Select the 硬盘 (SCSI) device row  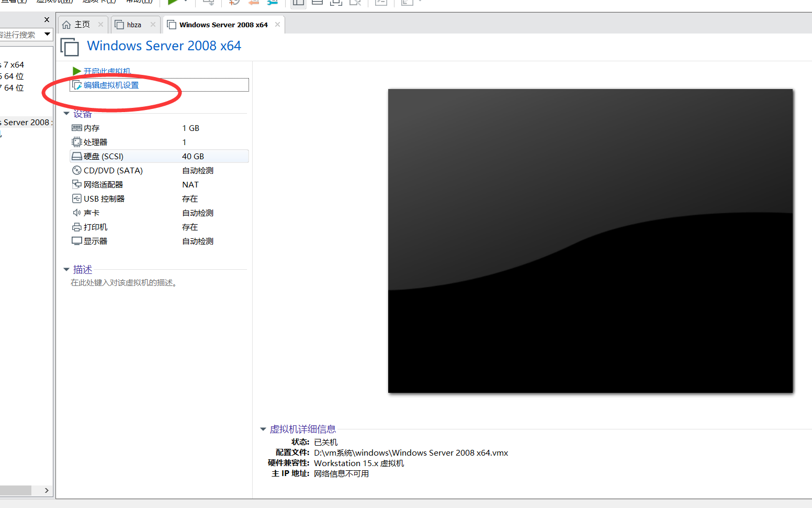(x=159, y=156)
